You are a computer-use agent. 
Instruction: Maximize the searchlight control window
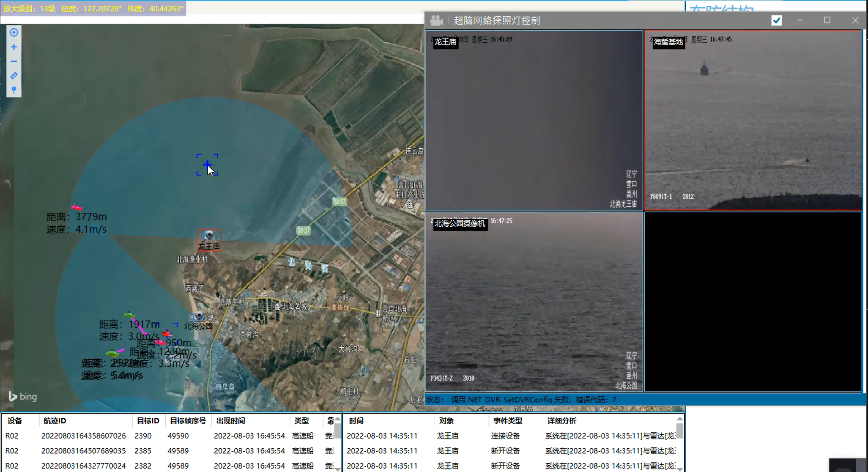pos(827,20)
